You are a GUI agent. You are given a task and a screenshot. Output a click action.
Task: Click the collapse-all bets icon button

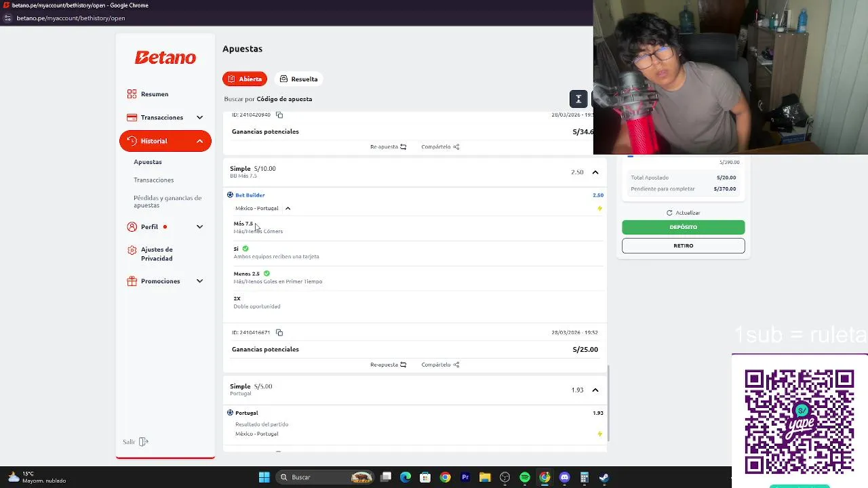coord(578,99)
